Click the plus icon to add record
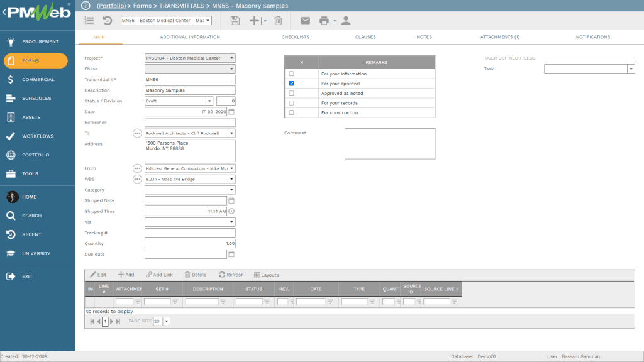 coord(254,21)
